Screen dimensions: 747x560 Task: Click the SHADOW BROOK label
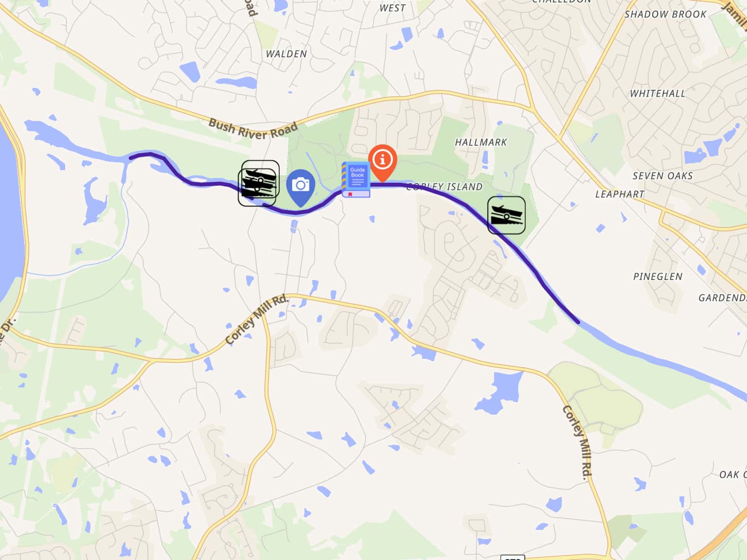pos(665,14)
